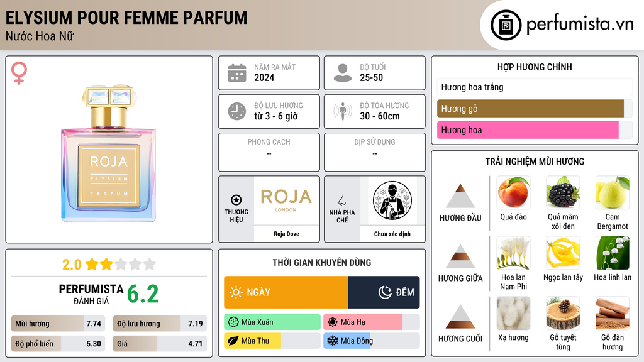Click the Gỗ tuyết tùng cedarwood thumbnail
The width and height of the screenshot is (644, 362).
point(563,314)
